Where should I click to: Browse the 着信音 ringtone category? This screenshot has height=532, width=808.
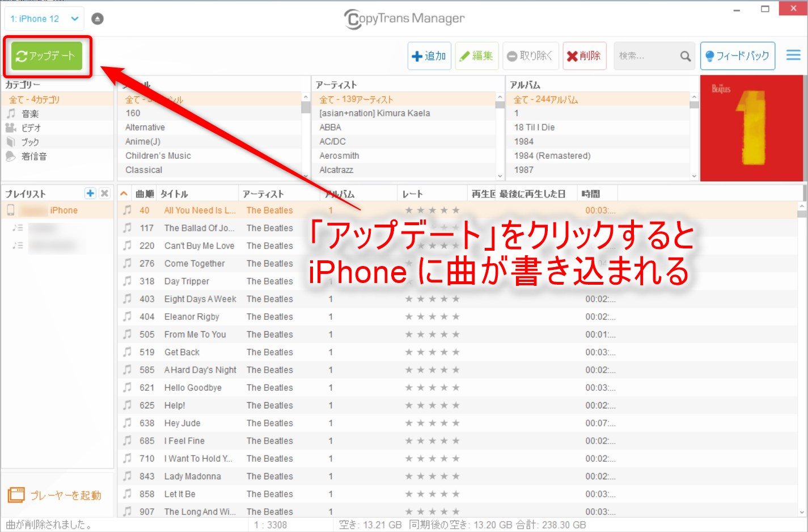click(x=33, y=156)
